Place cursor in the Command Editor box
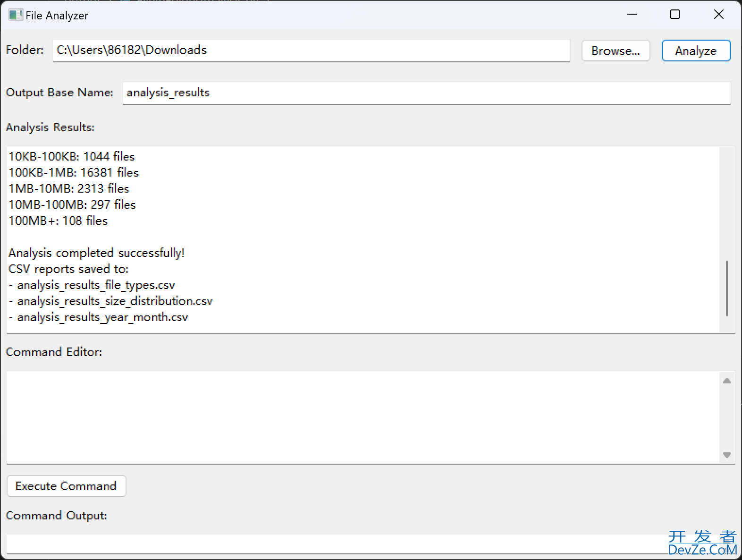 click(x=363, y=417)
